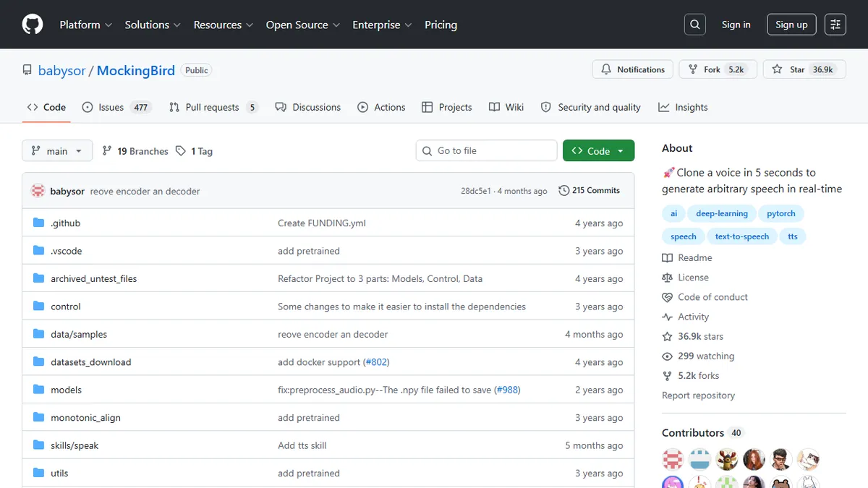The image size is (868, 488).
Task: Click the models folder icon
Action: [39, 390]
